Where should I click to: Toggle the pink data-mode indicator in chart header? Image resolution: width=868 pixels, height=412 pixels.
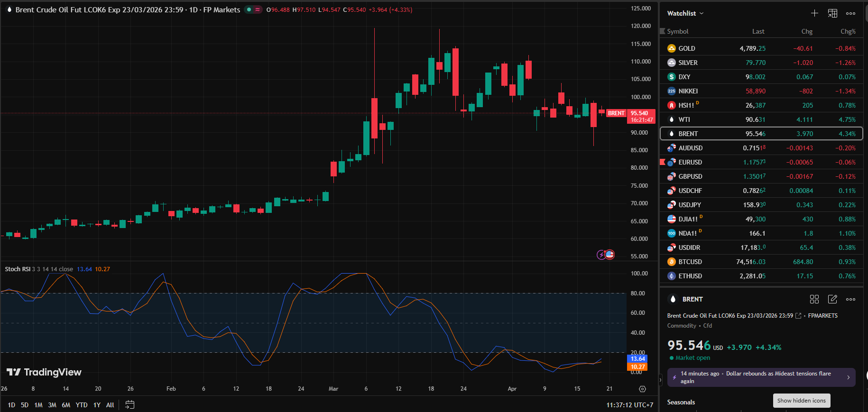pos(258,9)
